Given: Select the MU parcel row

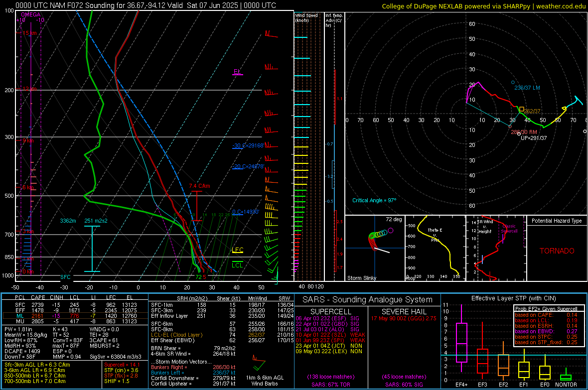Looking at the screenshot, I should point(75,321).
